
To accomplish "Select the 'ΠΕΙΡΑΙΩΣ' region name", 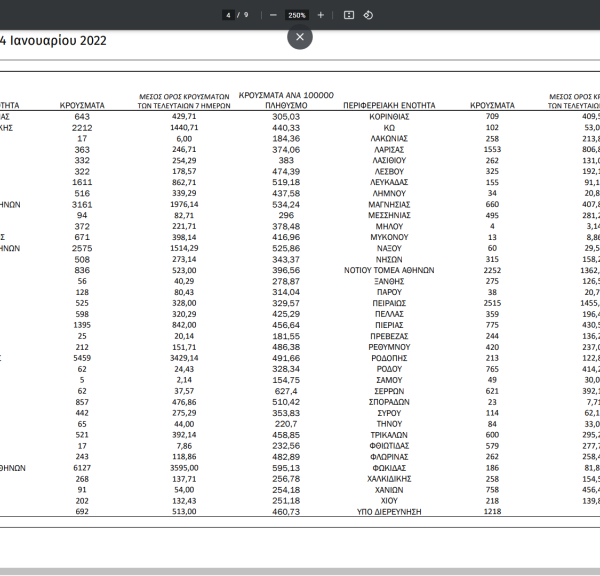I will click(x=389, y=303).
